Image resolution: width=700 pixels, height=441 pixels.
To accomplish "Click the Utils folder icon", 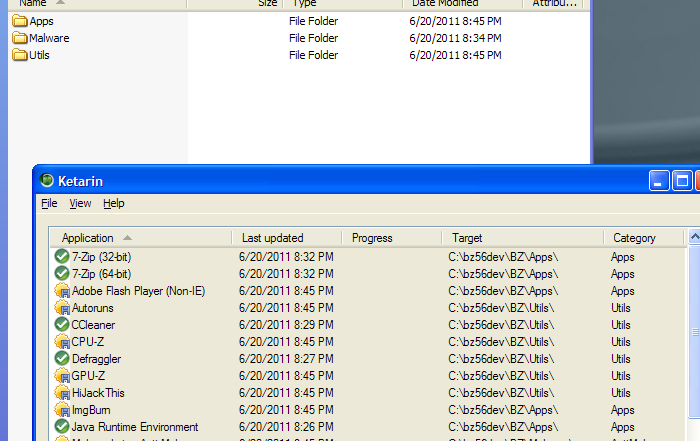I will tap(20, 55).
